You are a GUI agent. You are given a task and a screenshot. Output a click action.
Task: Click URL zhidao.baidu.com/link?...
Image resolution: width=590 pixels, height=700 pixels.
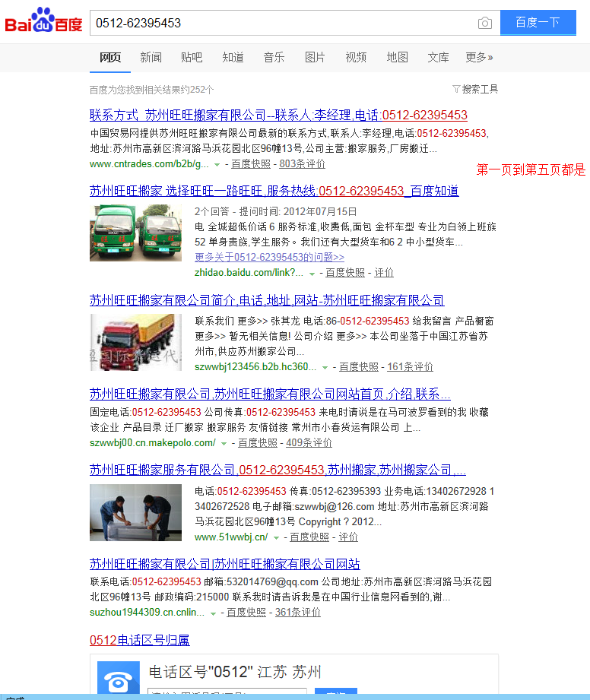[x=249, y=272]
